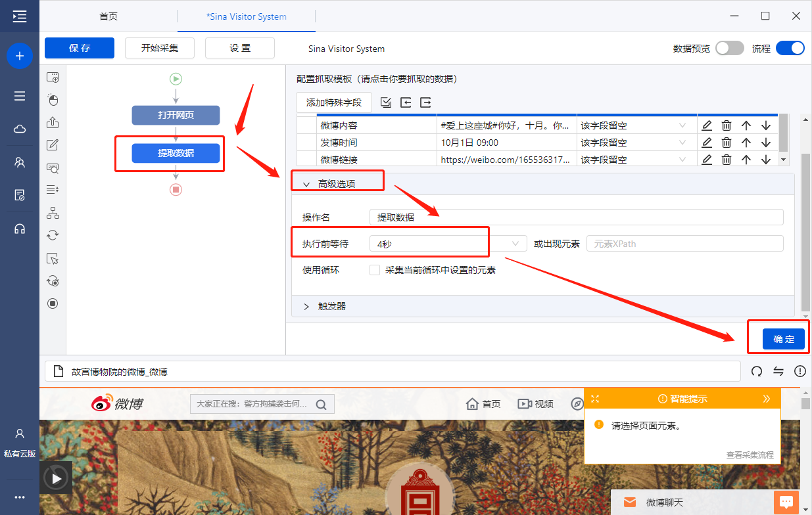Select the branch condition tool
Image resolution: width=812 pixels, height=515 pixels.
53,213
